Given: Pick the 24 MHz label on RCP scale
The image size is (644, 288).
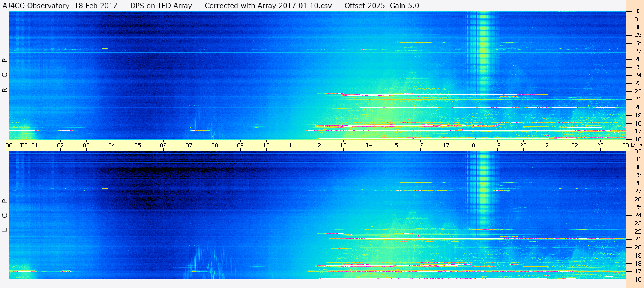Looking at the screenshot, I should click(x=638, y=75).
